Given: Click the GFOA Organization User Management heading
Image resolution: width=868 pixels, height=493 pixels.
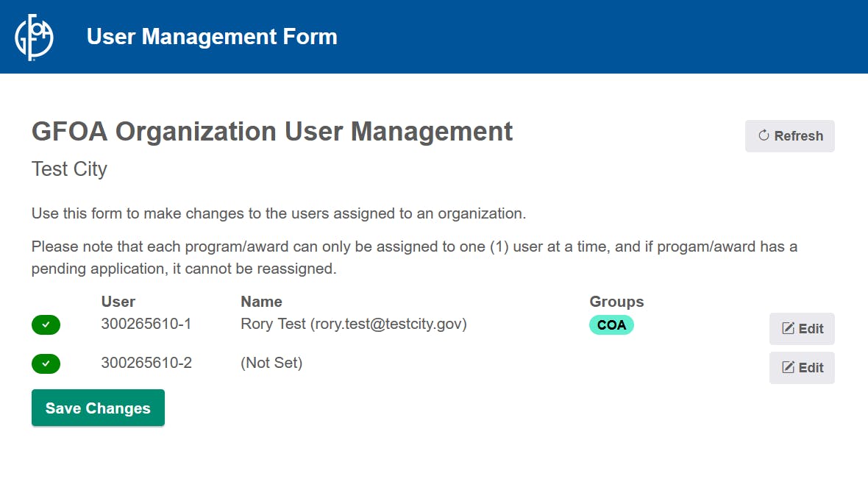Looking at the screenshot, I should click(x=272, y=132).
